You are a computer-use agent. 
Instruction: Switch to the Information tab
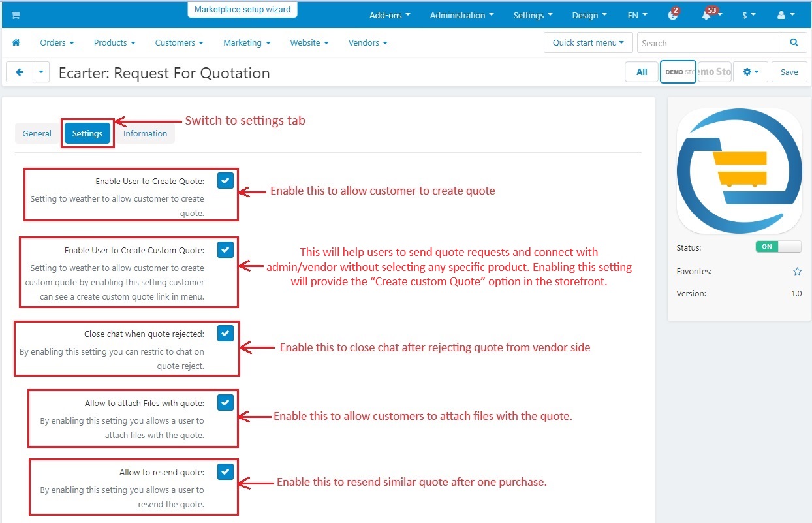pyautogui.click(x=145, y=133)
